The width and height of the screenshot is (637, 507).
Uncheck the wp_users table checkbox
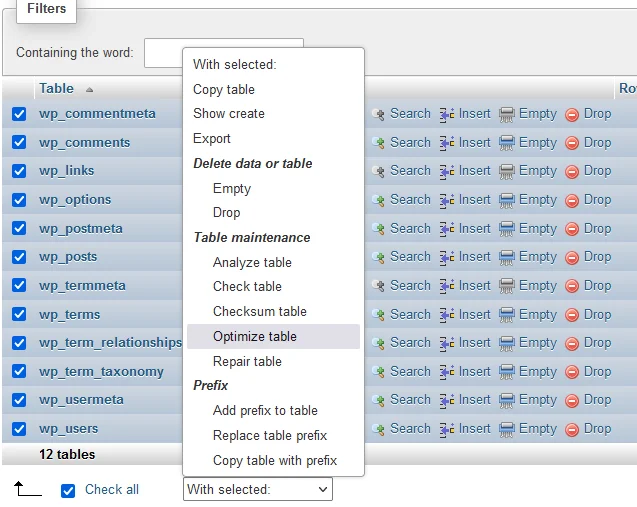coord(19,429)
